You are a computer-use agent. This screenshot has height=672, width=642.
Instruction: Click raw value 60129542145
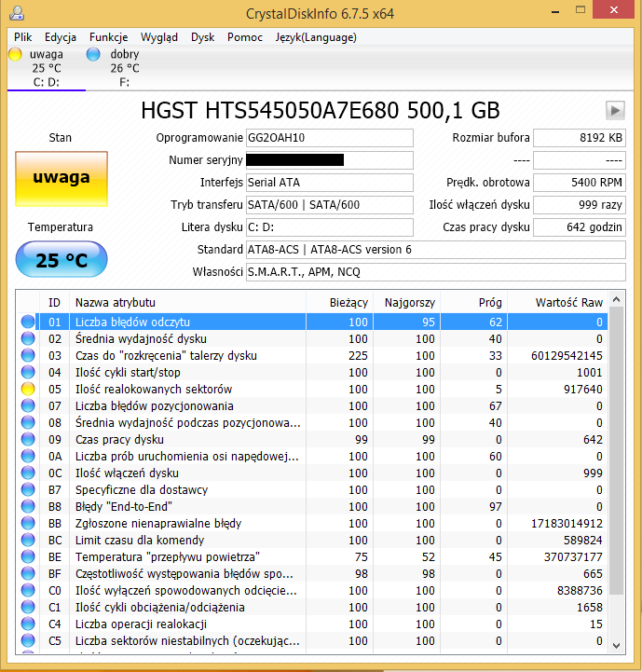[567, 355]
